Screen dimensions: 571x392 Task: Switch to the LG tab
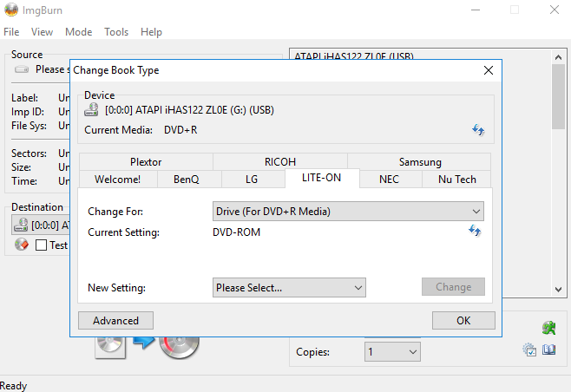(x=252, y=179)
